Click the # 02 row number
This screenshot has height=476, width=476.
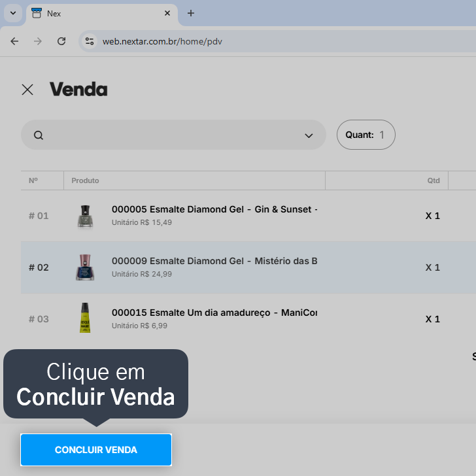click(39, 267)
